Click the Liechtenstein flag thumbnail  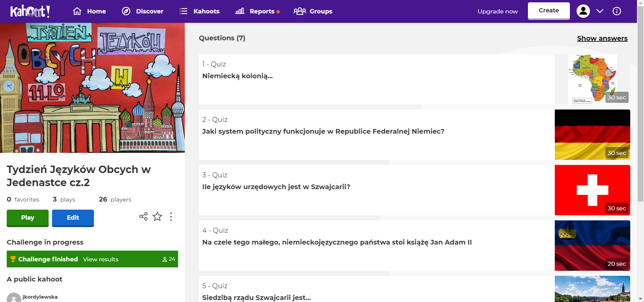(592, 246)
